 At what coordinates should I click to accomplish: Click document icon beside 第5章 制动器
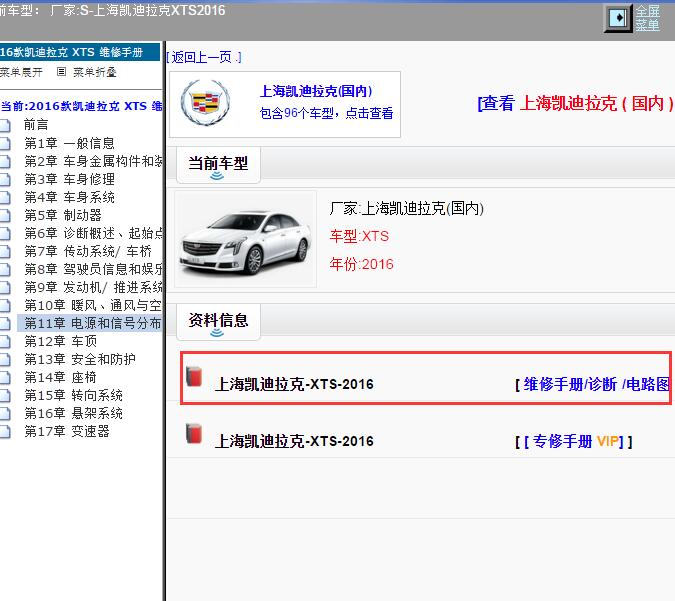(x=6, y=215)
